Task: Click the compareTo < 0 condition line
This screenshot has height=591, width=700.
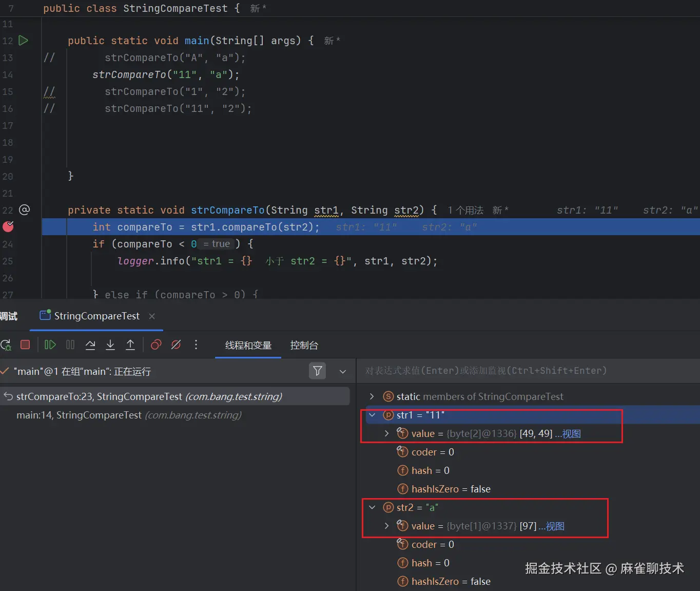Action: (x=172, y=244)
